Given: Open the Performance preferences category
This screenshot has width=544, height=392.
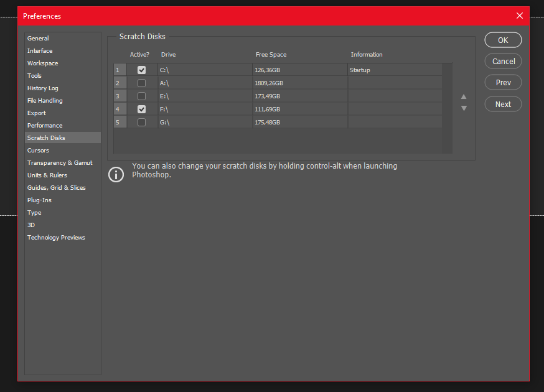Looking at the screenshot, I should click(x=63, y=126).
